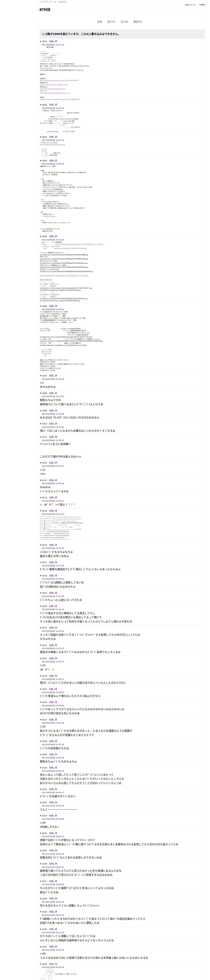Collapse post 0003 with its triangle
210x980 pixels.
(x=41, y=137)
